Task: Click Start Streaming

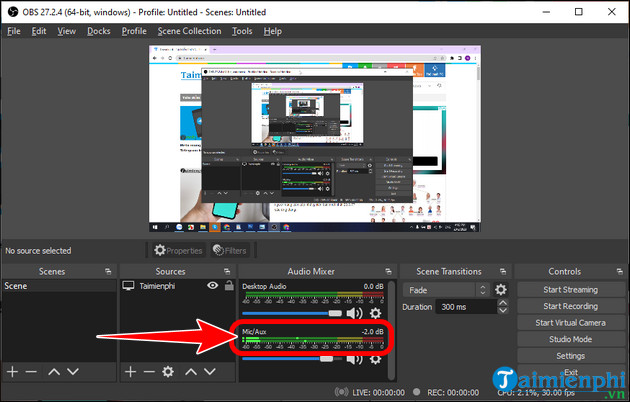Action: pyautogui.click(x=571, y=290)
